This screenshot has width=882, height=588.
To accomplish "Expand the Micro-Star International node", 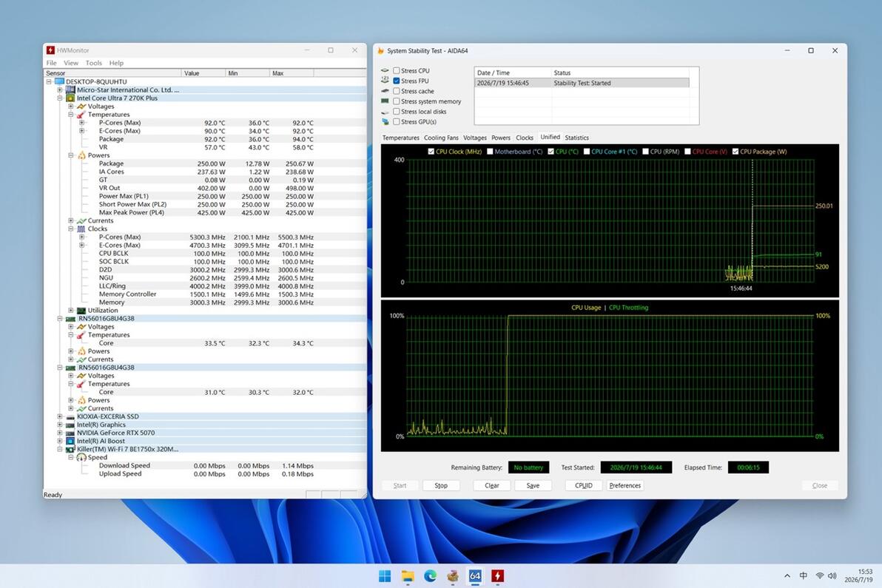I will tap(60, 90).
